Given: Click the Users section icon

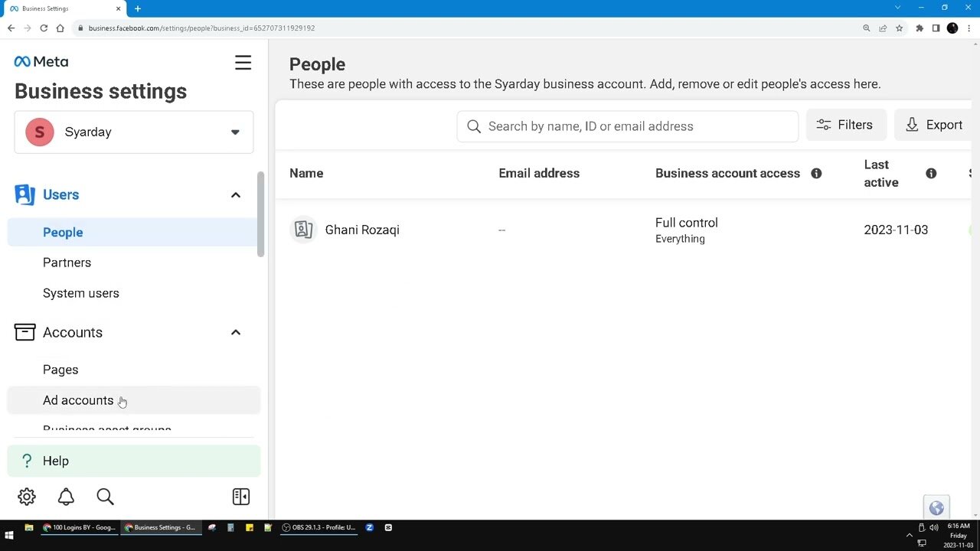Looking at the screenshot, I should coord(24,194).
